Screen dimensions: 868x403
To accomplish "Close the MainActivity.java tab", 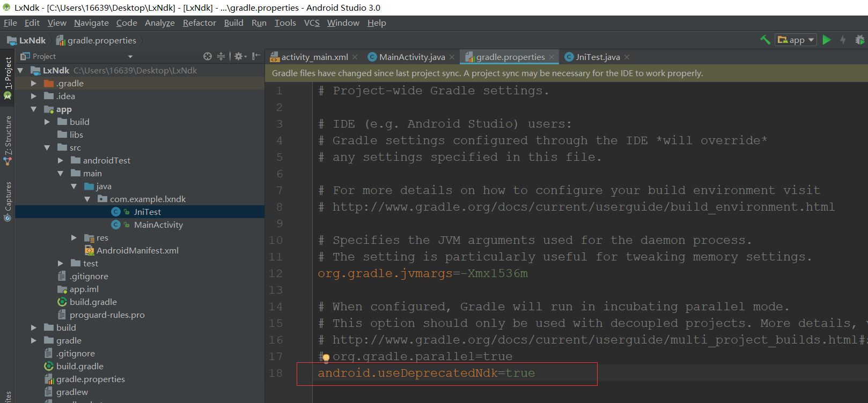I will tap(452, 57).
